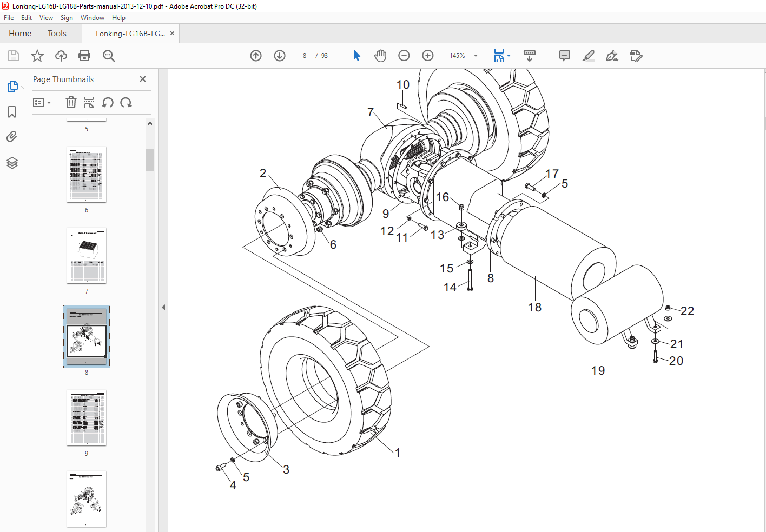The width and height of the screenshot is (766, 532).
Task: Open the File menu
Action: coord(9,18)
